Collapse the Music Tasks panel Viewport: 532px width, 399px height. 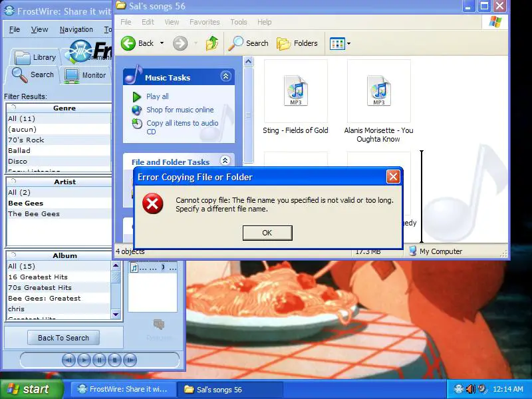pyautogui.click(x=225, y=77)
